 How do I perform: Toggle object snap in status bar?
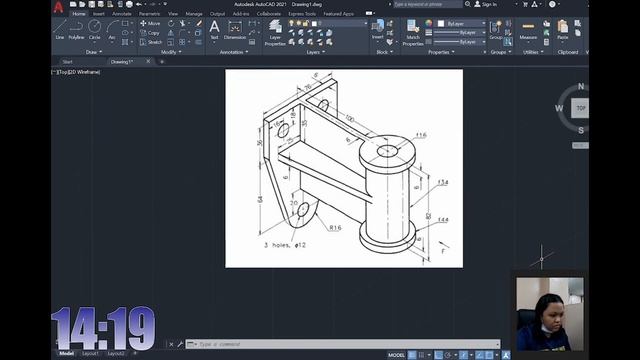click(489, 355)
